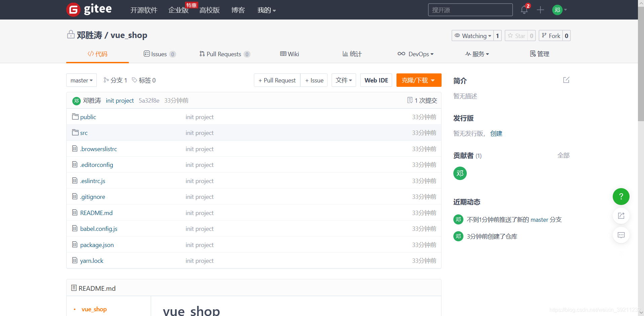Click the file icon beside yarn.lock
Image resolution: width=644 pixels, height=316 pixels.
click(x=75, y=260)
